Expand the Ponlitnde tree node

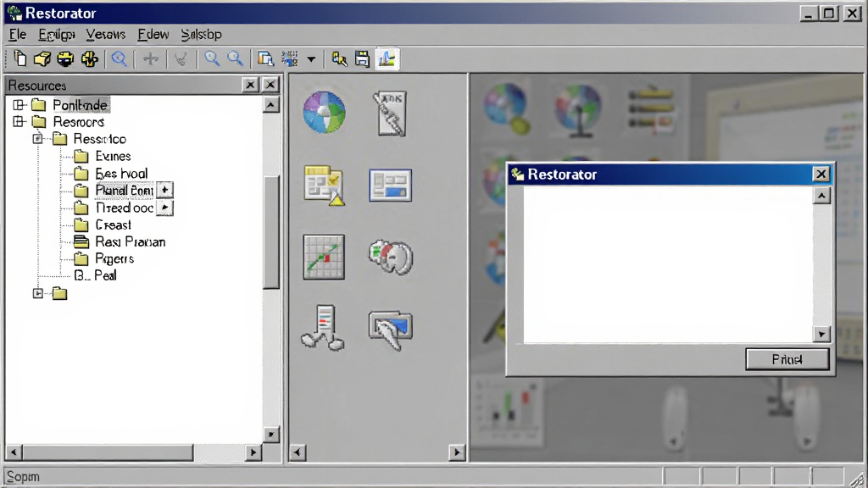(19, 104)
